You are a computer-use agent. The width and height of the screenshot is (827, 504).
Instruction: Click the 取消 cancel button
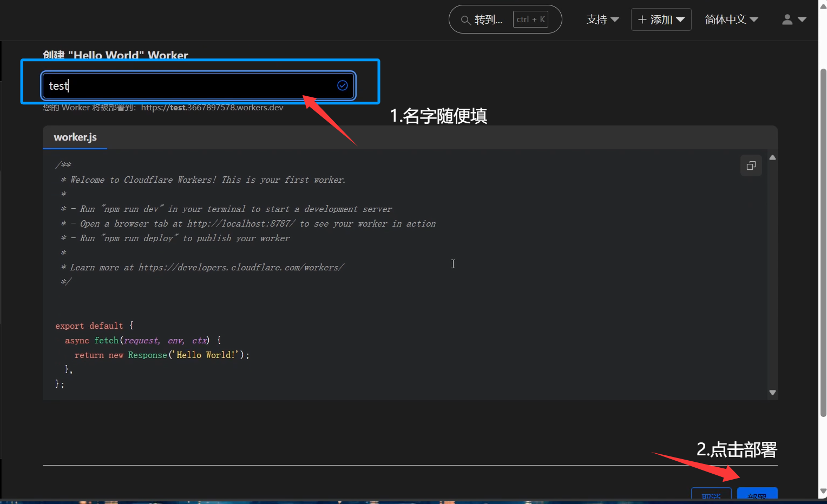(x=711, y=495)
